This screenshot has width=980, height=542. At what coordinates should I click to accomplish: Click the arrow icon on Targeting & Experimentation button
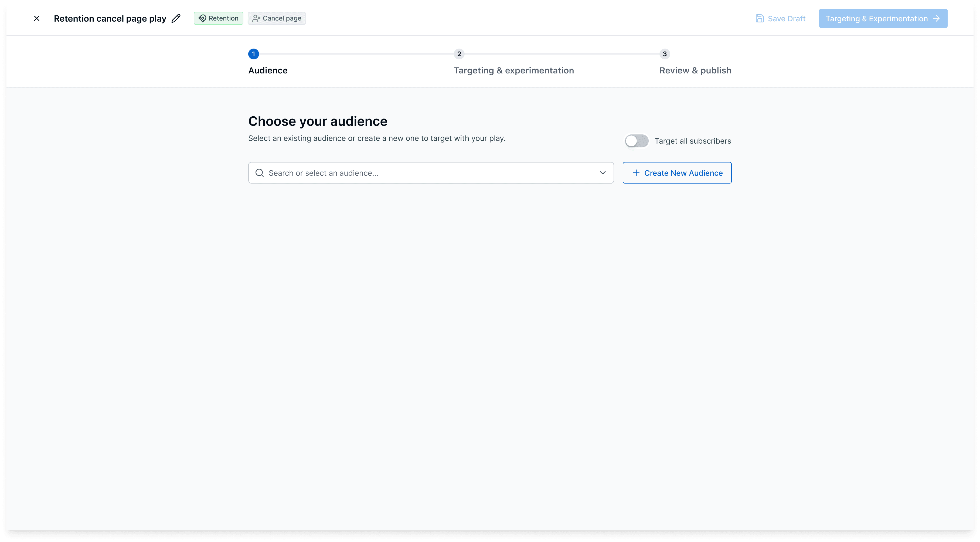pyautogui.click(x=936, y=19)
